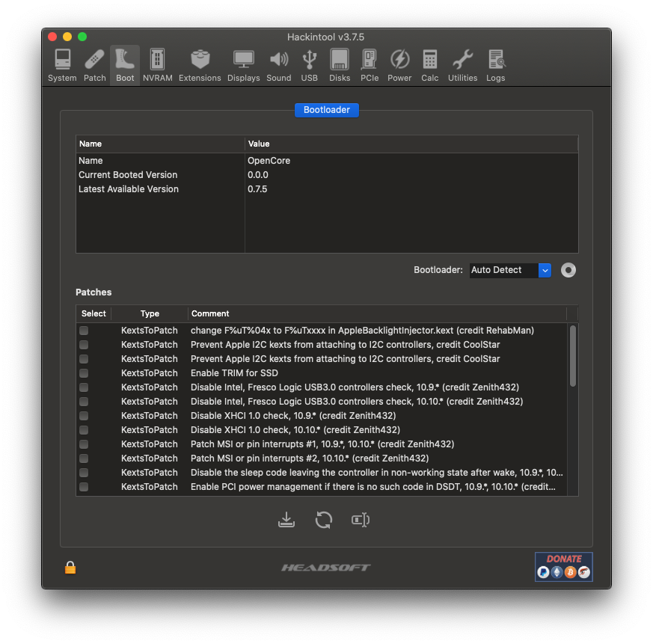Open the Logs section

495,64
